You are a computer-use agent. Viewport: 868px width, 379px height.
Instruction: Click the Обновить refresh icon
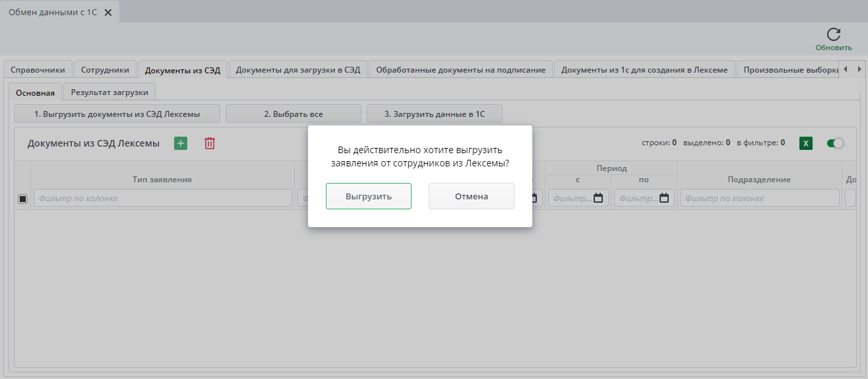click(x=834, y=35)
